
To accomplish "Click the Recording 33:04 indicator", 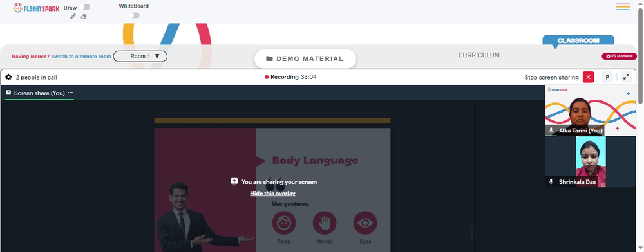I will click(x=291, y=77).
